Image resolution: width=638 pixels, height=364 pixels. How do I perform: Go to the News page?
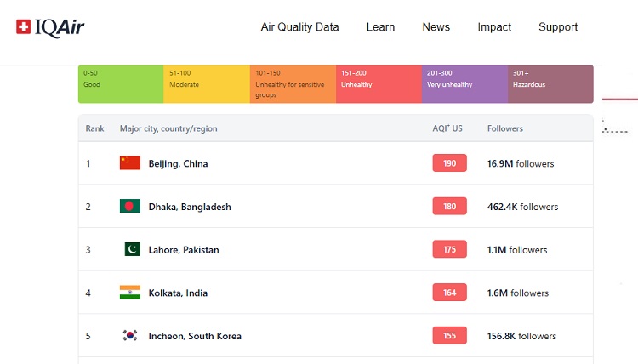tap(436, 27)
